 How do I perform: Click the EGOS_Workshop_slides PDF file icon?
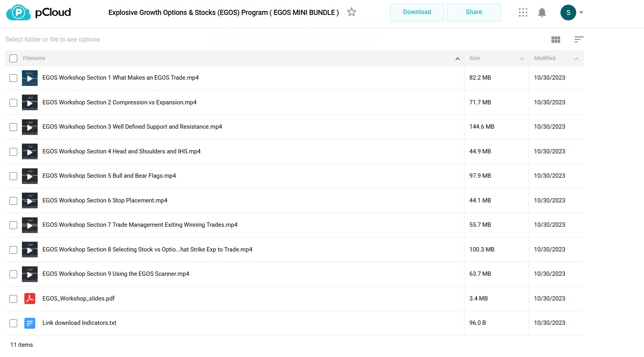pos(30,299)
